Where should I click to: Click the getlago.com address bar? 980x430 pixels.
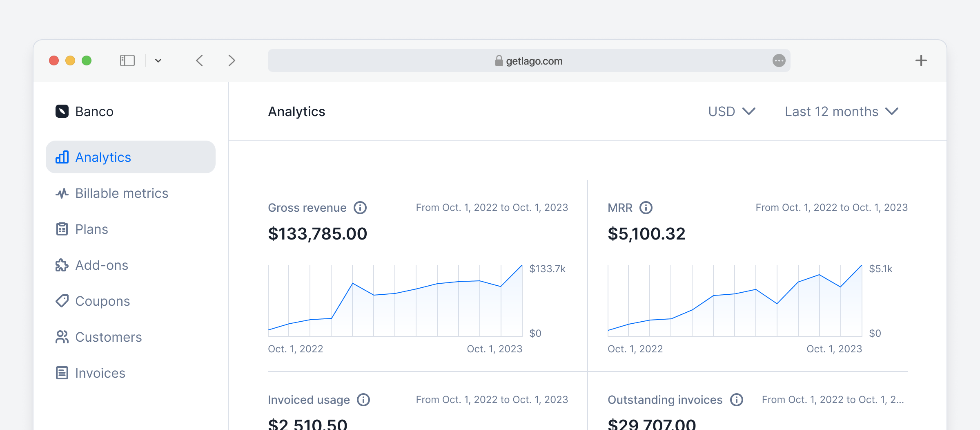pos(529,61)
